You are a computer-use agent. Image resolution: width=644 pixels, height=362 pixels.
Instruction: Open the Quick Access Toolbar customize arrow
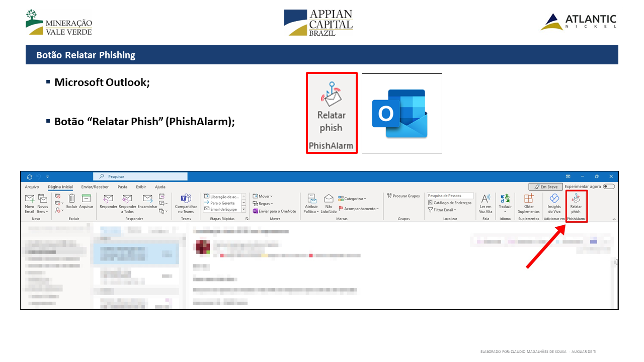click(47, 177)
